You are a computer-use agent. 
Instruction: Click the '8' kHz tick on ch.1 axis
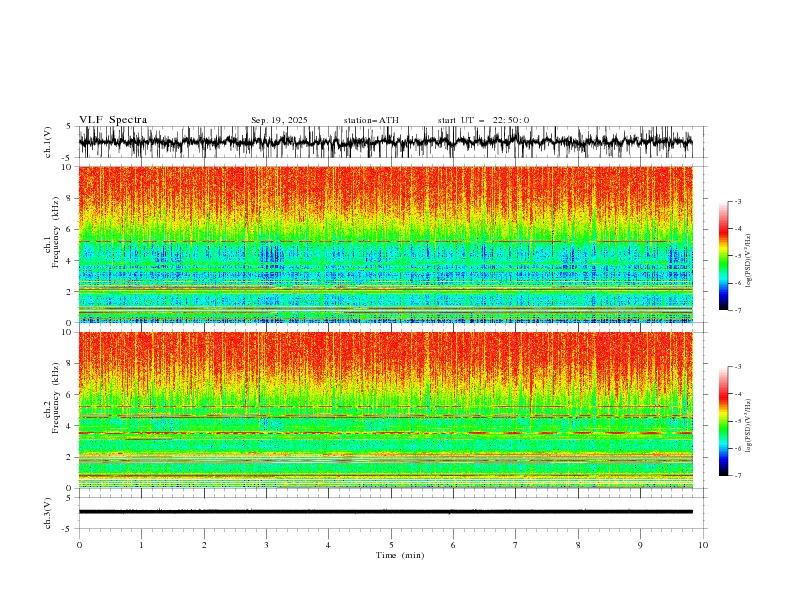tap(69, 198)
